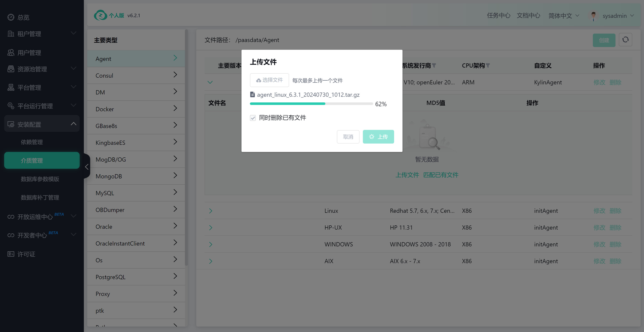Click the sysadmin user avatar
This screenshot has width=644, height=332.
[593, 16]
